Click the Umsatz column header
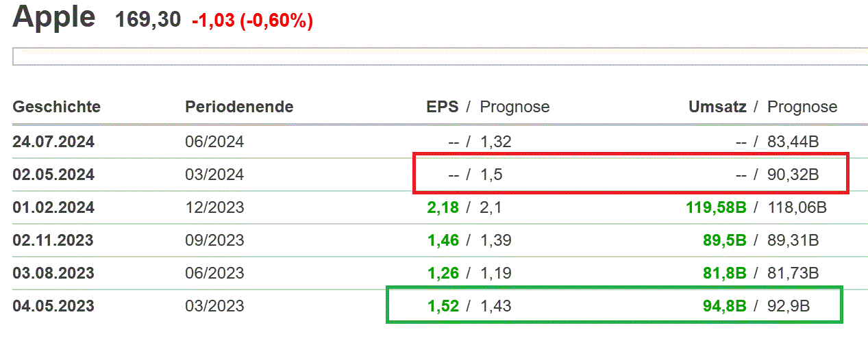The height and width of the screenshot is (345, 868). click(717, 107)
